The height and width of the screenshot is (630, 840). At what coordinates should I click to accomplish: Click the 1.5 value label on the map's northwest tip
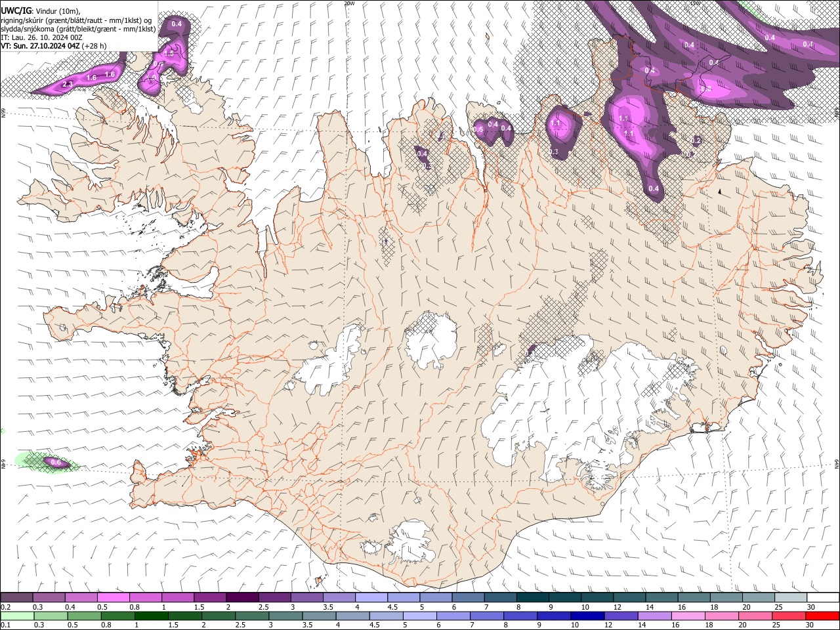click(x=169, y=54)
